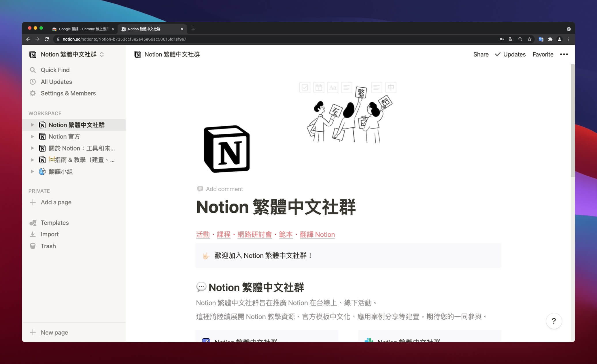
Task: Click the page vertical scrollbar
Action: pos(573,120)
